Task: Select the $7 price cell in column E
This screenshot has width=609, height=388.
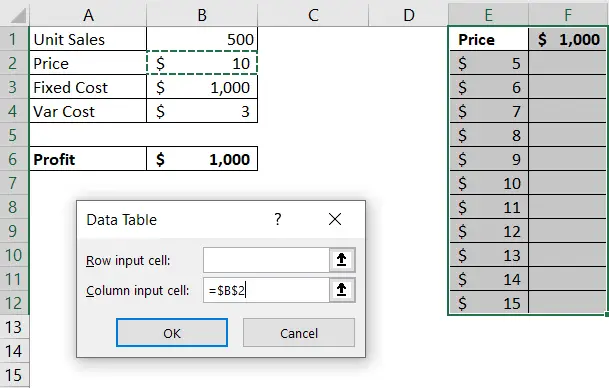Action: tap(489, 111)
